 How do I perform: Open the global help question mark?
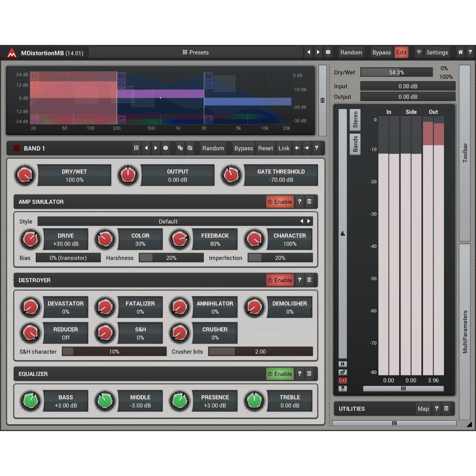[470, 52]
